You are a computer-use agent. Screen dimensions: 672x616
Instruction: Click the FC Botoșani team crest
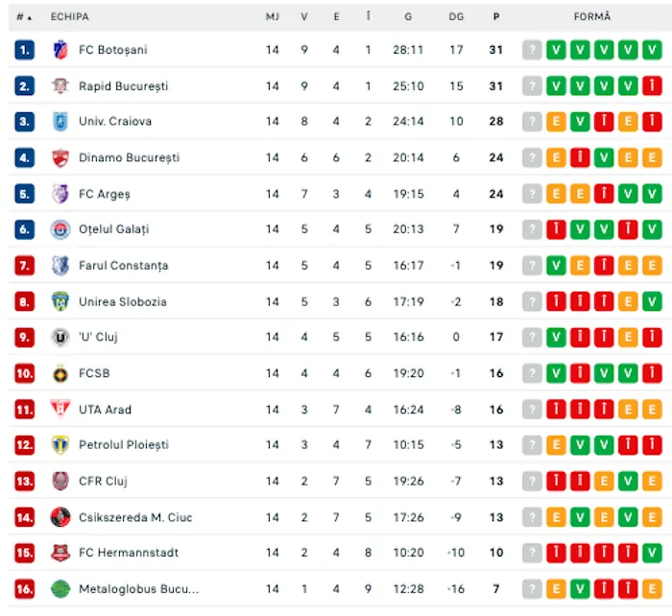pos(60,50)
